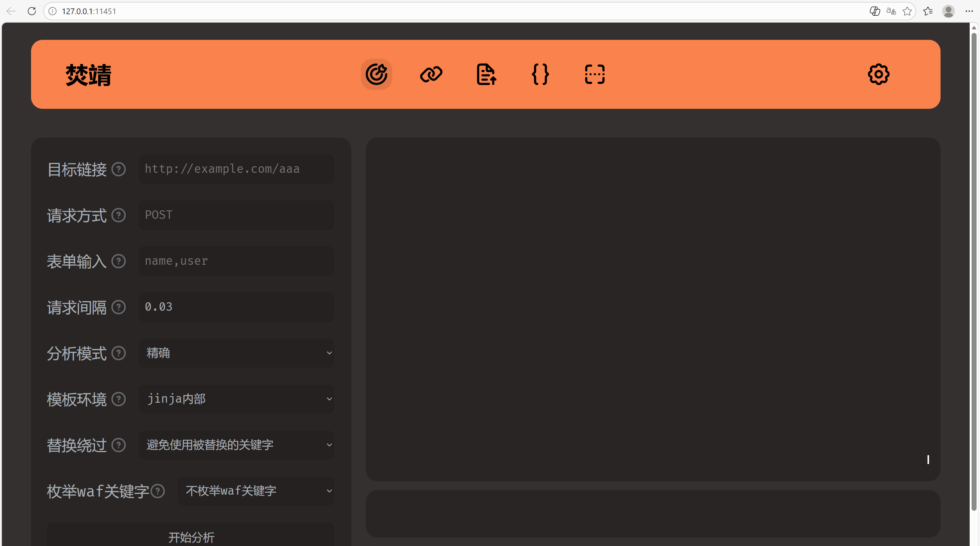Open the chain link page icon
Image resolution: width=980 pixels, height=546 pixels.
[x=431, y=74]
